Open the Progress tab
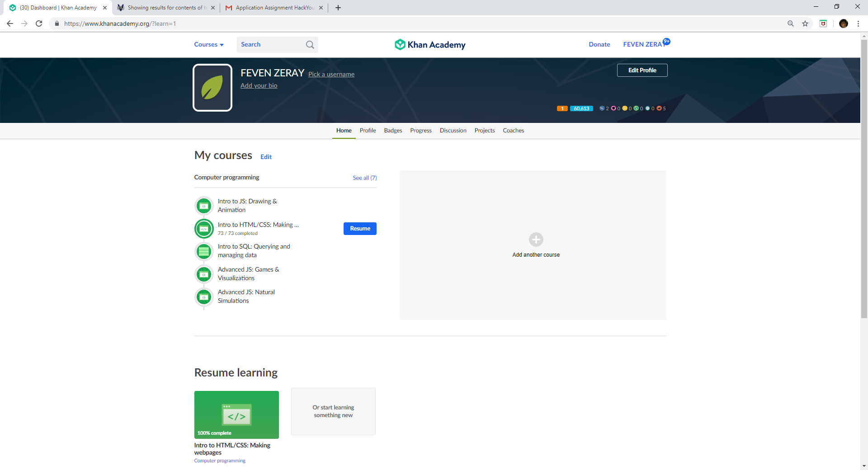 [421, 130]
